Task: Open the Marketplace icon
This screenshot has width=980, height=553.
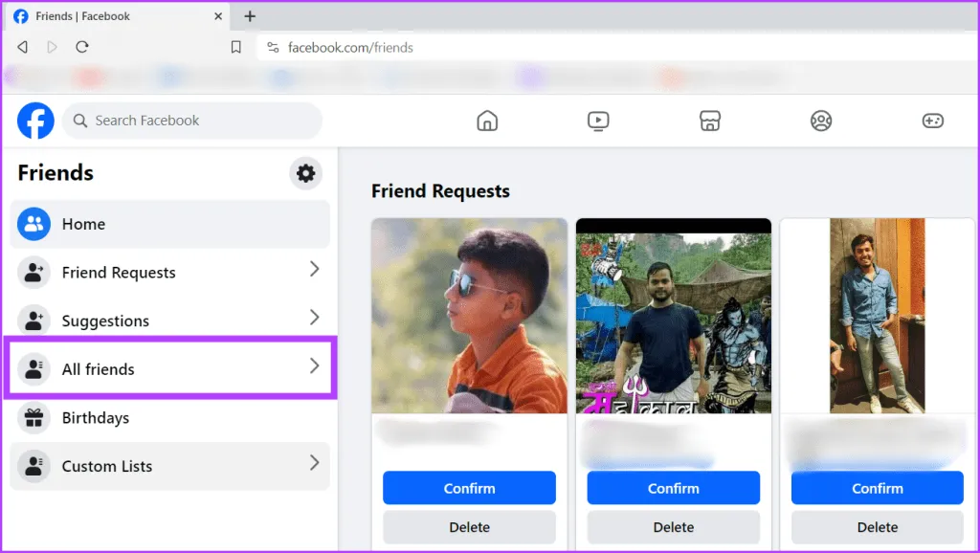Action: tap(709, 121)
